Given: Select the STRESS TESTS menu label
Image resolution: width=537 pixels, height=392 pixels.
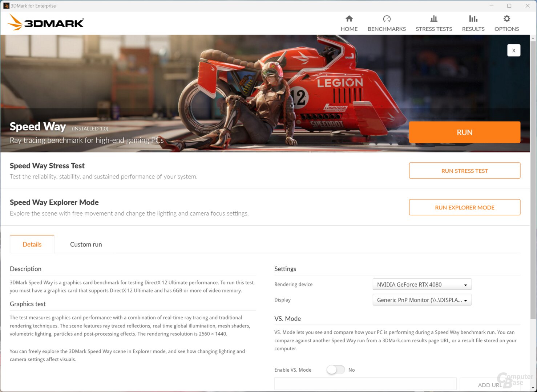Looking at the screenshot, I should (434, 29).
